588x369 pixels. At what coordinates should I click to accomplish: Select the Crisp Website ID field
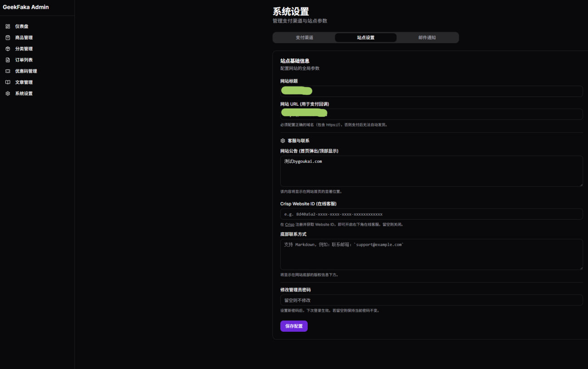tap(431, 214)
